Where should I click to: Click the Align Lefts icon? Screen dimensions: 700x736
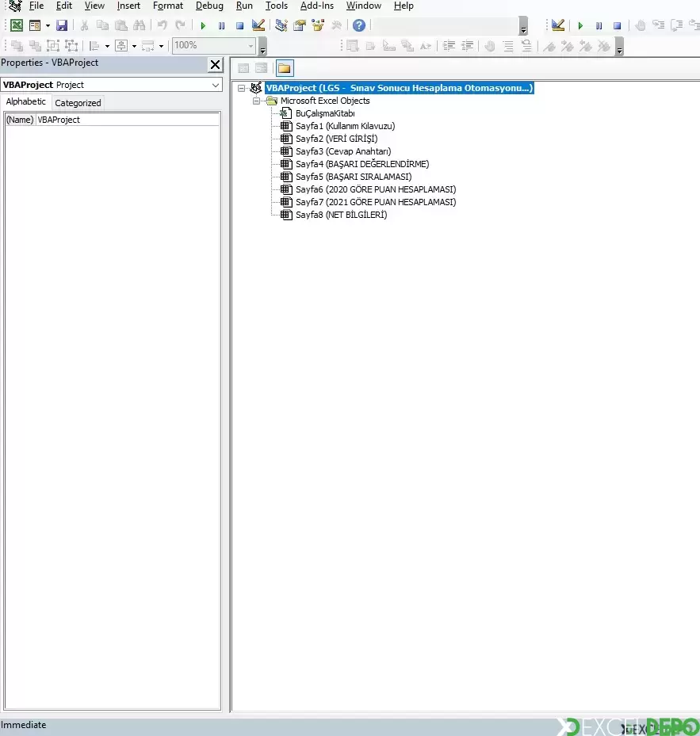coord(94,45)
